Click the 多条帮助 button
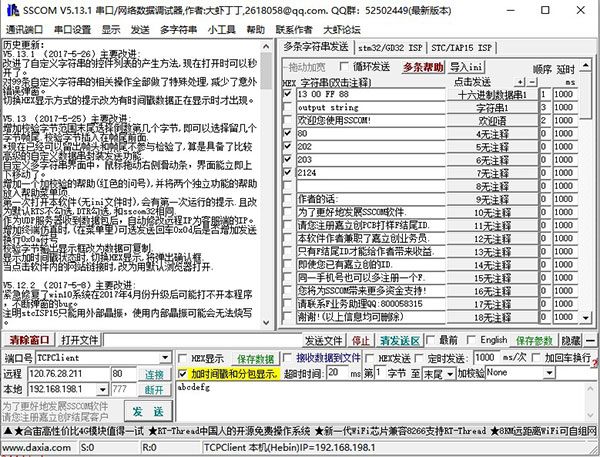The height and width of the screenshot is (457, 600). click(423, 67)
